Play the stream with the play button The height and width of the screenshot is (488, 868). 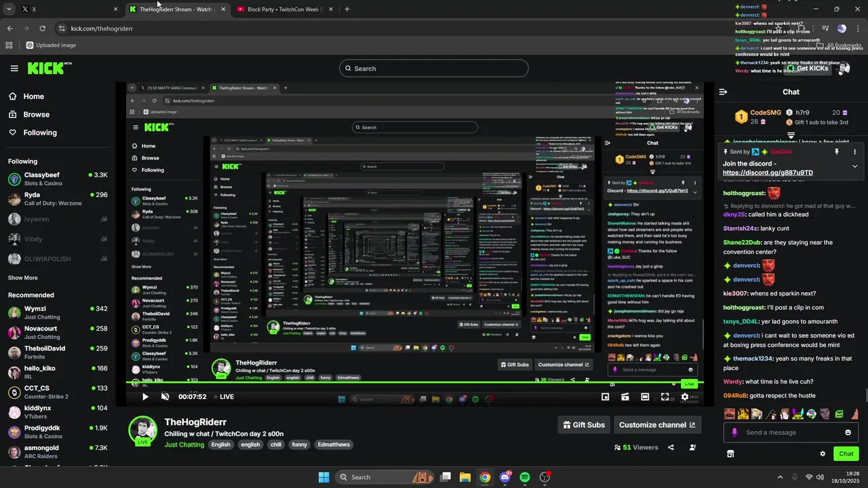click(x=144, y=396)
